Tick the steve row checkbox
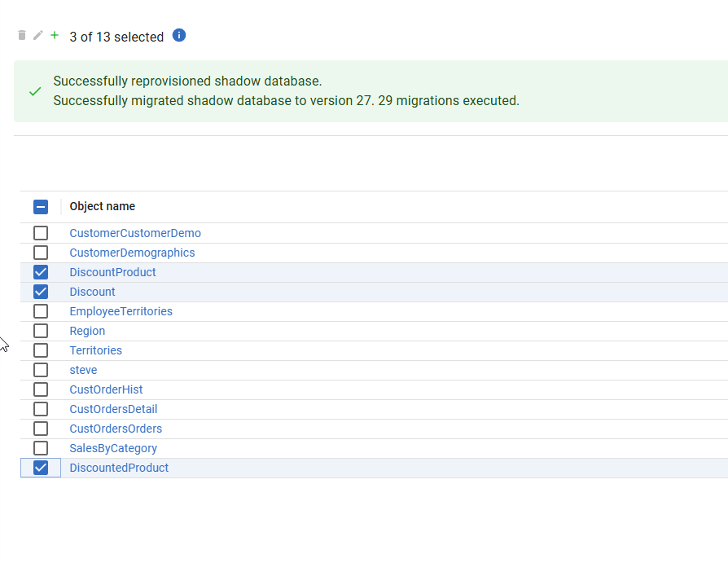The image size is (728, 563). point(41,370)
